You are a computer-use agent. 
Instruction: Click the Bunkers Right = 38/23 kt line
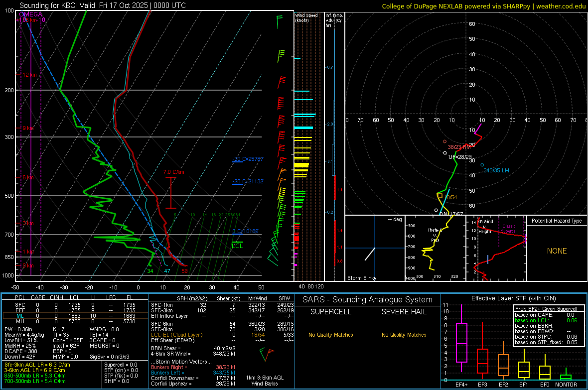click(193, 367)
